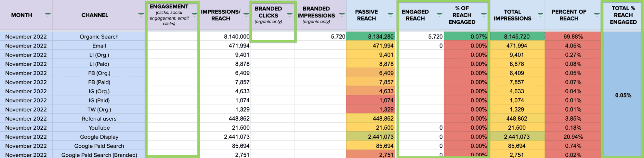The height and width of the screenshot is (158, 644).
Task: Select the 69.88% percent of reach cell
Action: [573, 37]
